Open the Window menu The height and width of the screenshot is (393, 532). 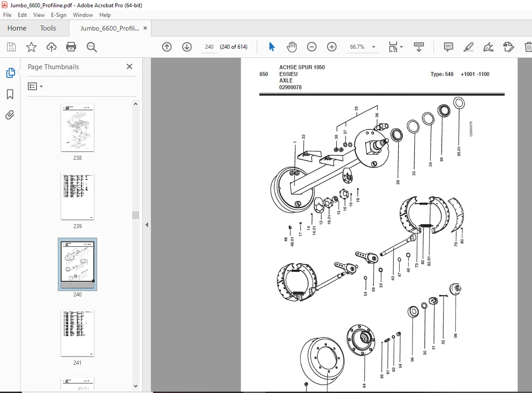83,15
